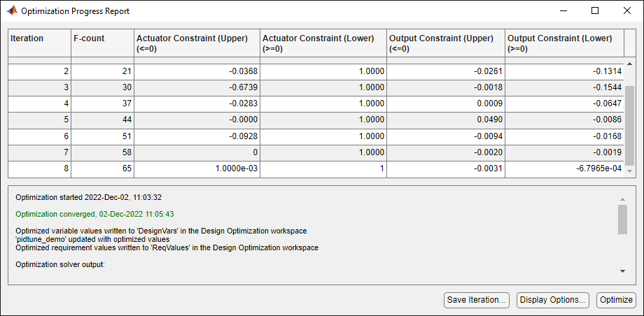Select cell with value -0.0086
Viewport: 644px width, 316px height.
tap(565, 120)
